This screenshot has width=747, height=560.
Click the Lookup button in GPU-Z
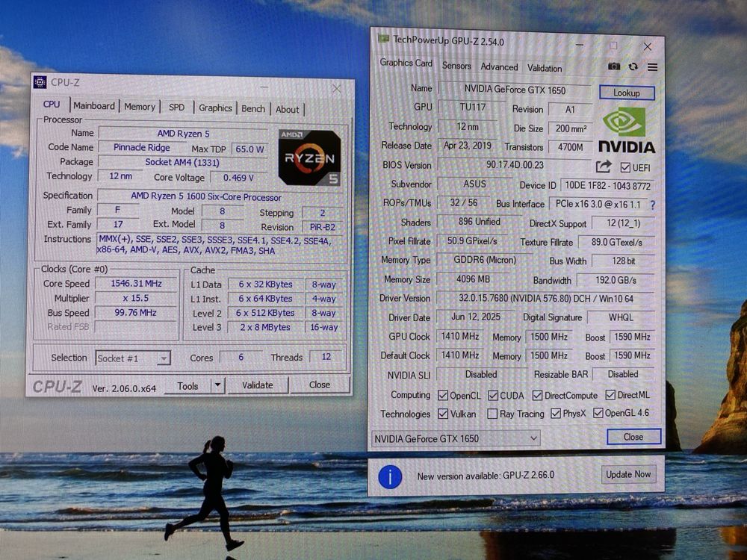pos(627,93)
